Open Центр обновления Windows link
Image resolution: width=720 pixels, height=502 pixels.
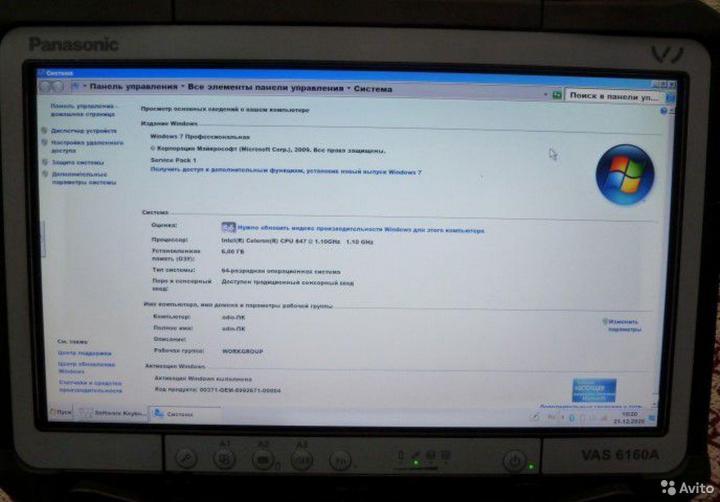(x=86, y=367)
